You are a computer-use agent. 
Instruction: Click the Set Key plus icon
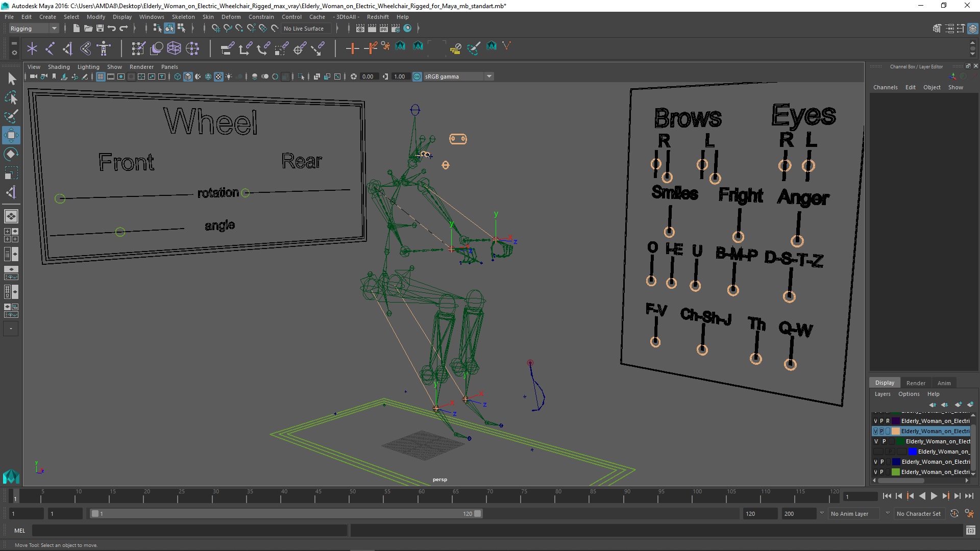coord(352,48)
